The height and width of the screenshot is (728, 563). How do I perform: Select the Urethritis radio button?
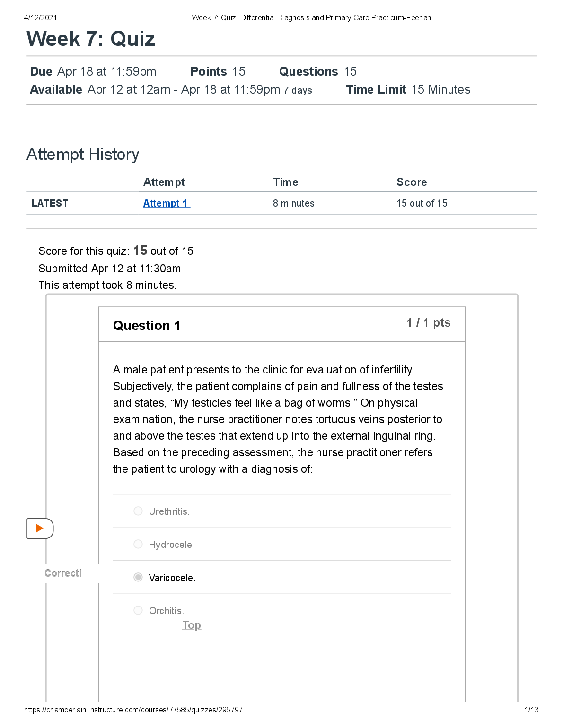point(138,511)
